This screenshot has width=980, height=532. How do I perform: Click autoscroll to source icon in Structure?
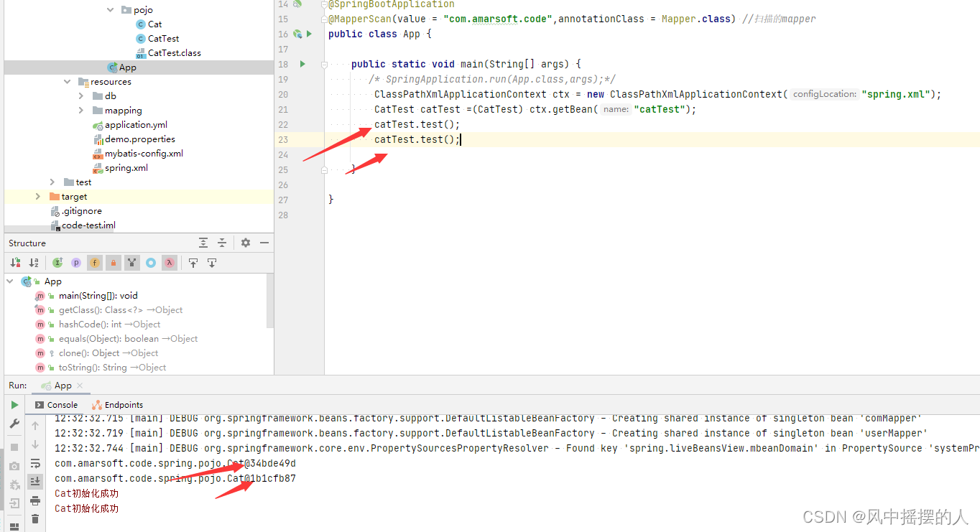(193, 263)
